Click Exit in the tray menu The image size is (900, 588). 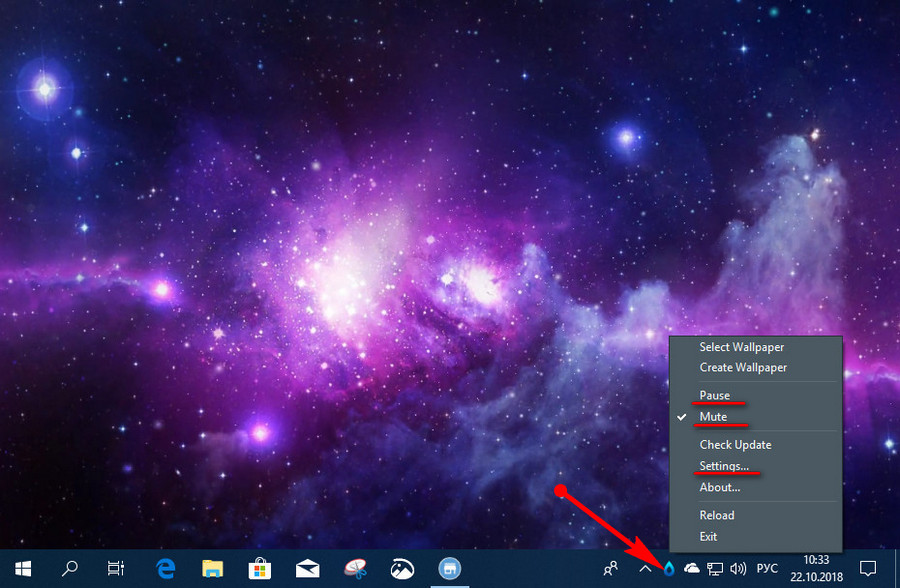708,536
